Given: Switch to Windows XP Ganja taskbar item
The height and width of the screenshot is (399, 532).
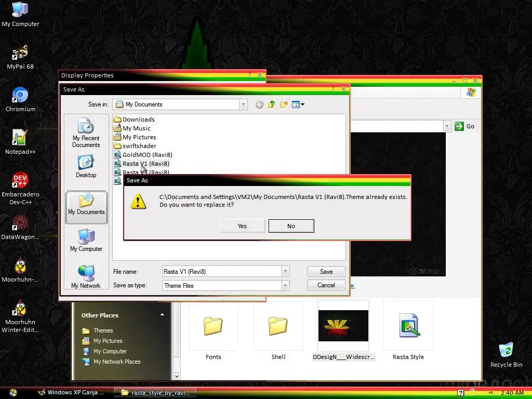Looking at the screenshot, I should (71, 393).
